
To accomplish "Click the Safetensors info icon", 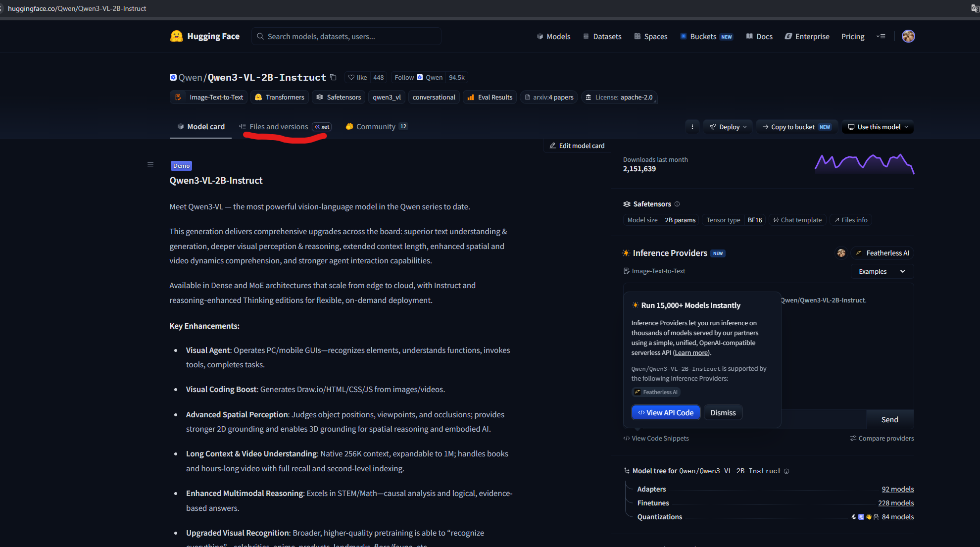I will click(677, 204).
